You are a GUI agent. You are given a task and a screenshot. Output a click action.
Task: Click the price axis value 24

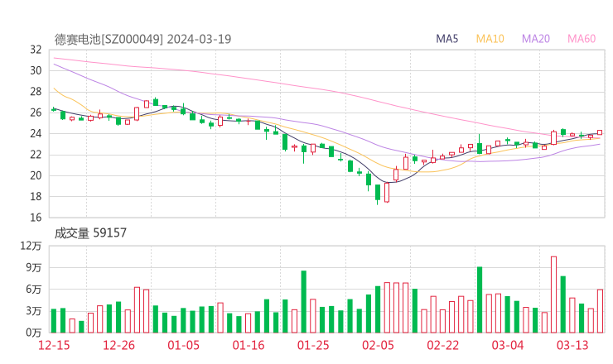pyautogui.click(x=36, y=133)
